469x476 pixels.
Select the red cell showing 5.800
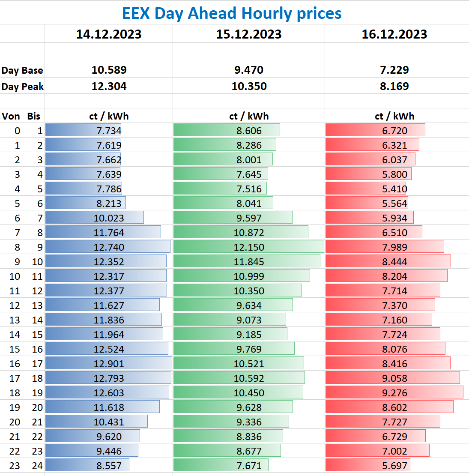click(x=394, y=174)
